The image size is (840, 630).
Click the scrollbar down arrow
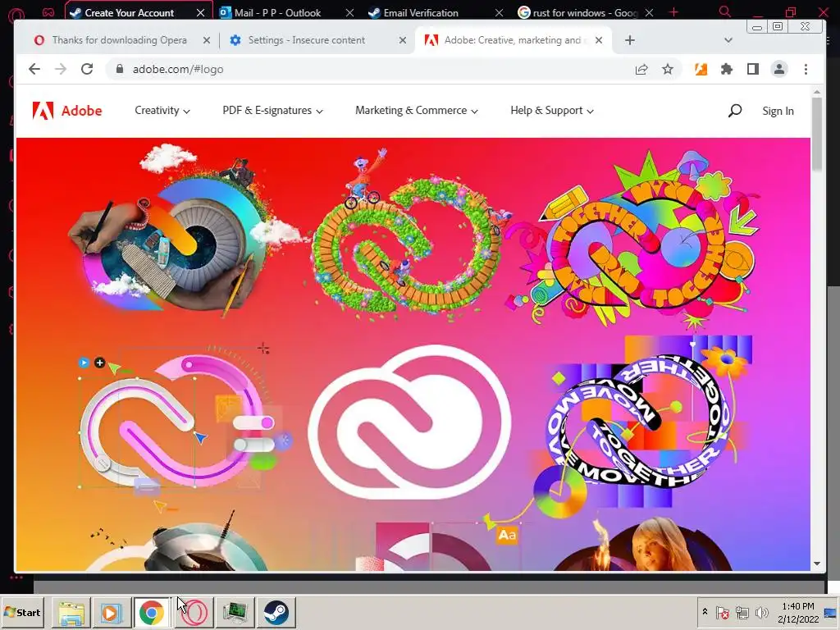click(x=816, y=564)
